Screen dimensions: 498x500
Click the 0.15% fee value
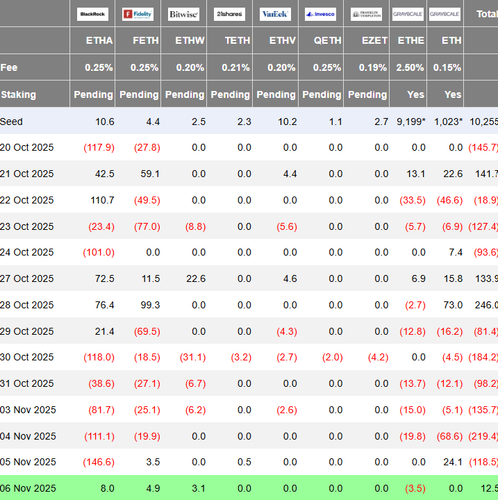click(447, 68)
